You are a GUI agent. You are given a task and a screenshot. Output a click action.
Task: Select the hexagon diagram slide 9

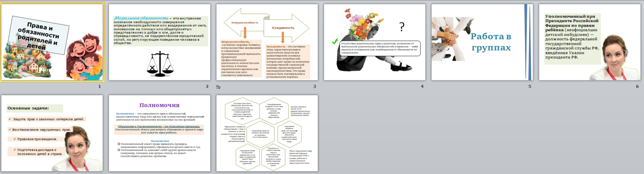pyautogui.click(x=267, y=133)
